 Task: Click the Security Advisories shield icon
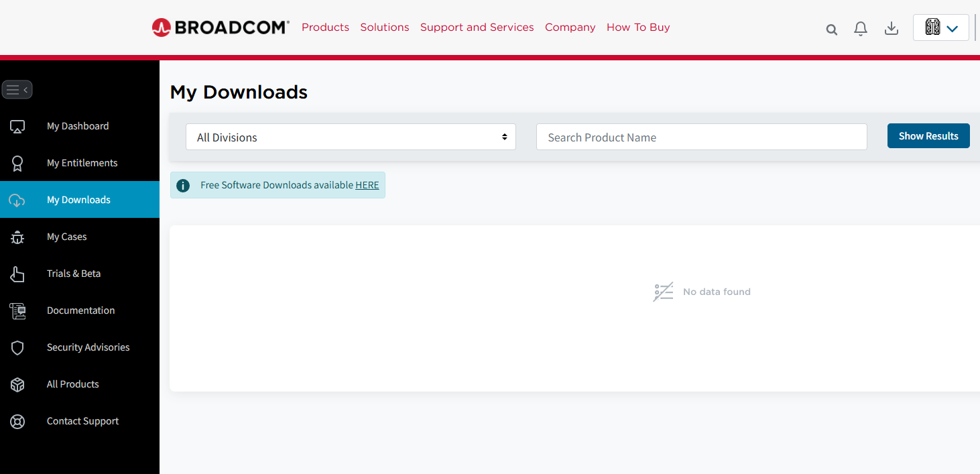click(x=17, y=347)
